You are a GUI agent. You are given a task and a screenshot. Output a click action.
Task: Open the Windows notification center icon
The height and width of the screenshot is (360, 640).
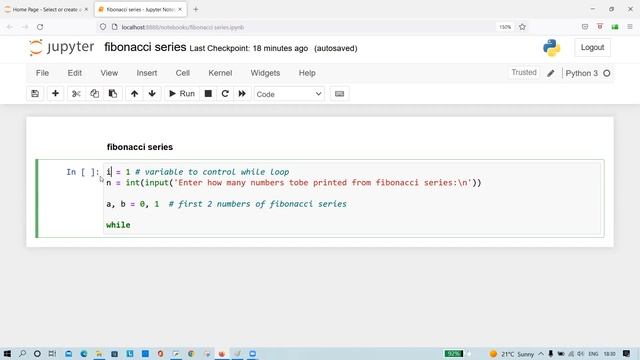[627, 353]
